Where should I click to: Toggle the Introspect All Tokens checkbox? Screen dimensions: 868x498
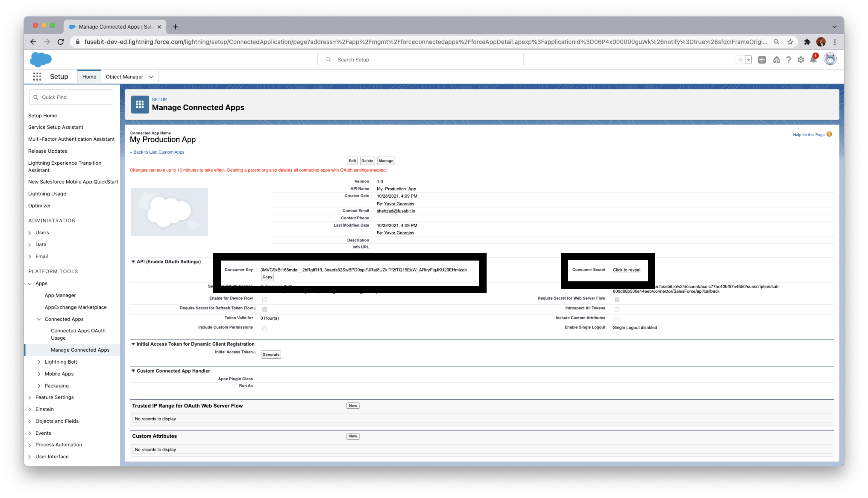coord(617,309)
